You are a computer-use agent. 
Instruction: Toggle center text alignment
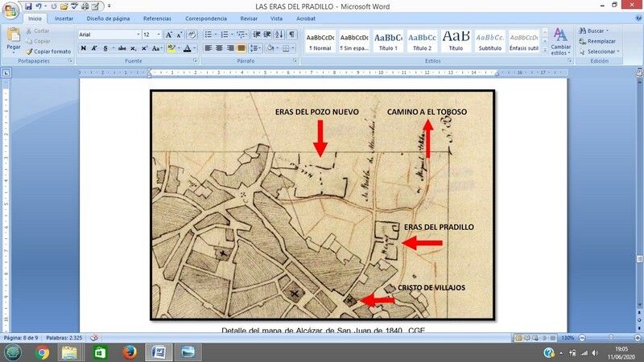[x=219, y=48]
